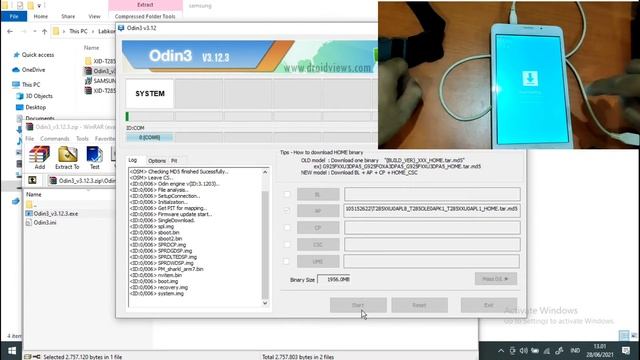Show hidden tray icons chevron

[x=501, y=351]
